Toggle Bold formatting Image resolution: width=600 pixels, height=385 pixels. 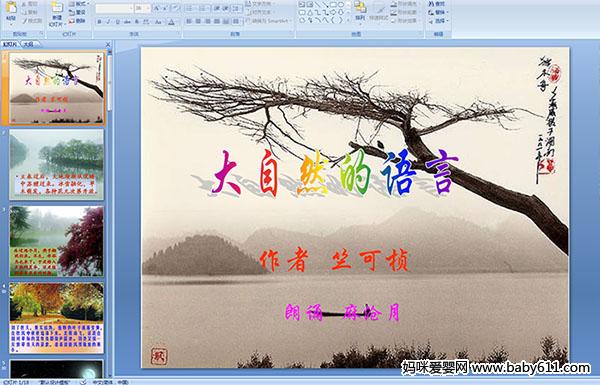point(99,22)
